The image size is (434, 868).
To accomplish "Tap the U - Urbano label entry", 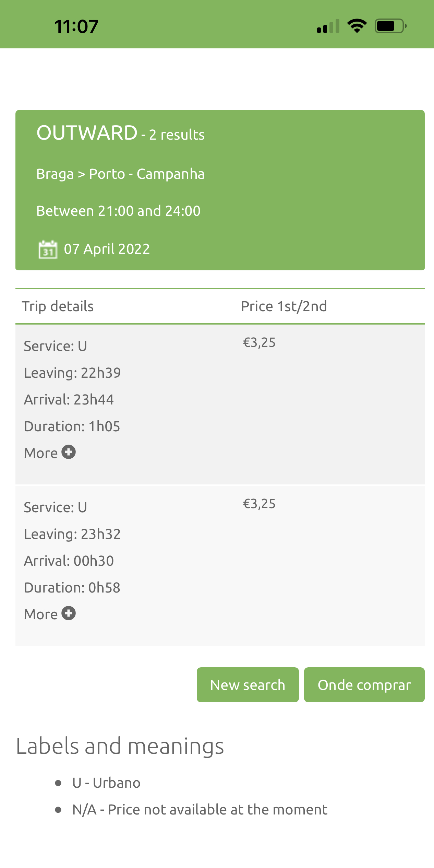I will click(106, 783).
